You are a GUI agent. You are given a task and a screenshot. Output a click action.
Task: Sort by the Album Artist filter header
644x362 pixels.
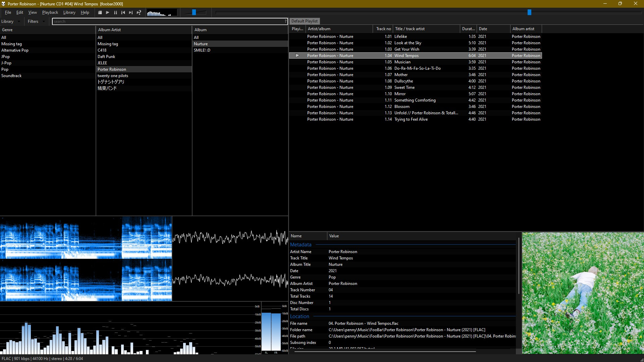coord(144,30)
